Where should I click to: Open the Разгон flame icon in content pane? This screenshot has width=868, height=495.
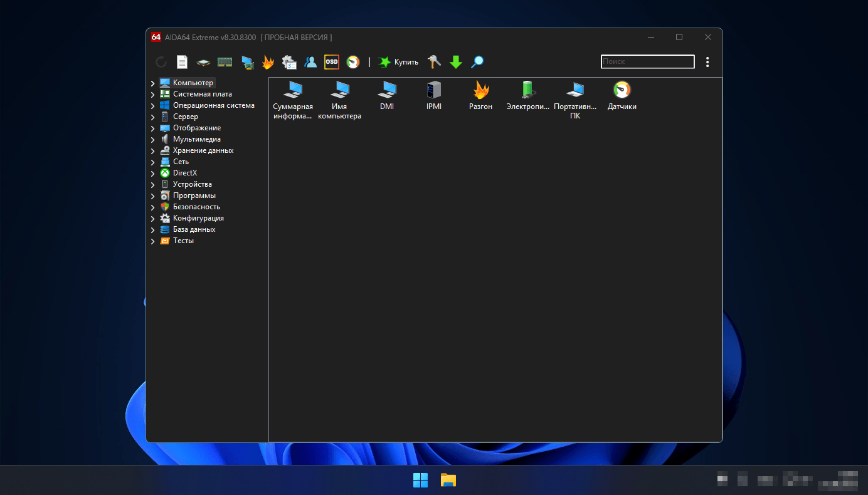point(481,96)
